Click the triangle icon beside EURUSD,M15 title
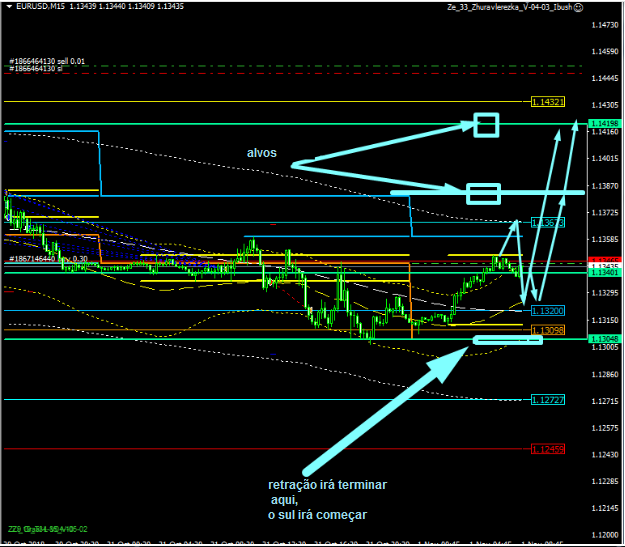 tap(8, 6)
